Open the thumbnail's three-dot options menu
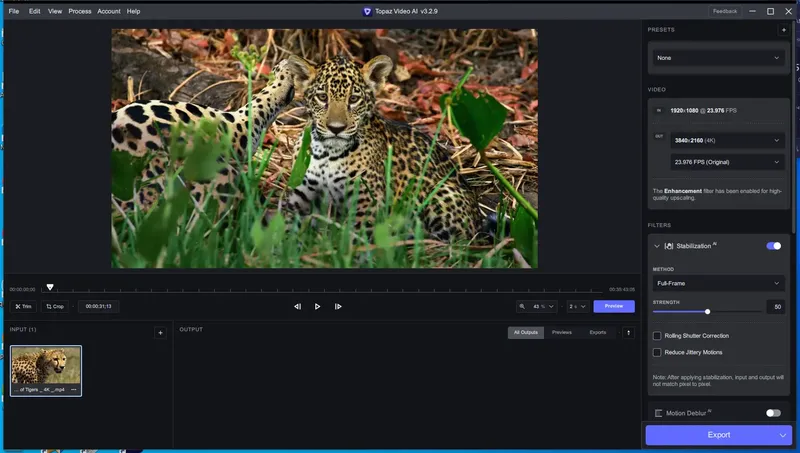 pos(74,390)
